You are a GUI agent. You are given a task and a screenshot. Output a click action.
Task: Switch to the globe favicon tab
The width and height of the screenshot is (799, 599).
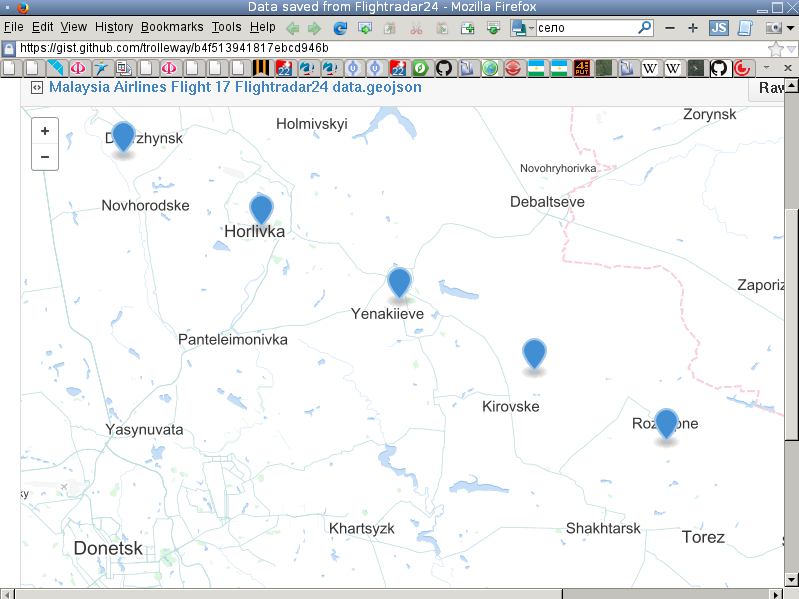(x=490, y=68)
